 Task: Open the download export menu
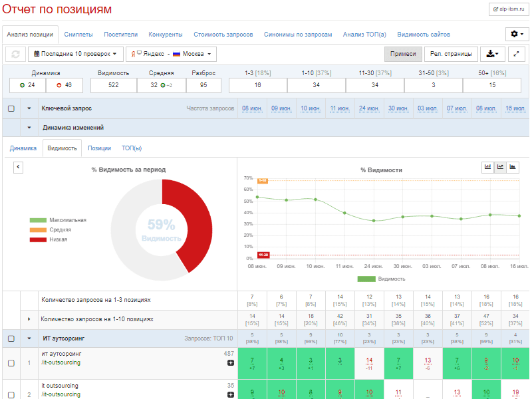[x=492, y=55]
